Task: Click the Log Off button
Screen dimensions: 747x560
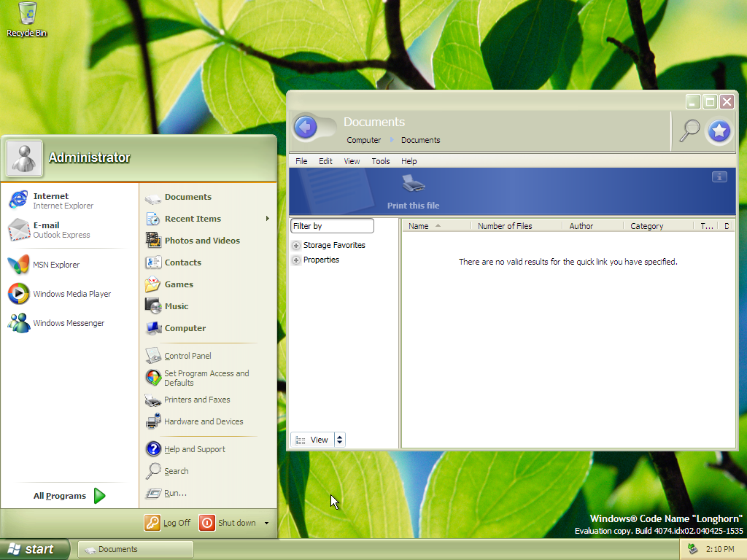Action: pos(168,523)
